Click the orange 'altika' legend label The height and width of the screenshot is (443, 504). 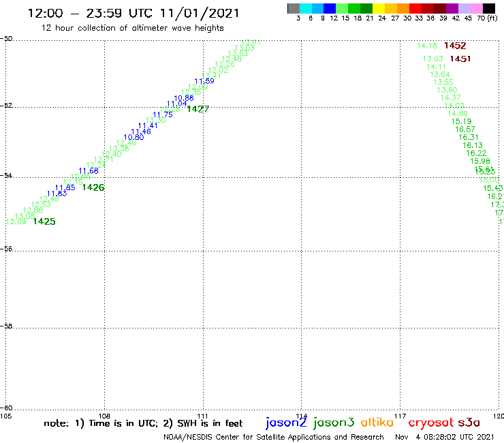pos(377,423)
